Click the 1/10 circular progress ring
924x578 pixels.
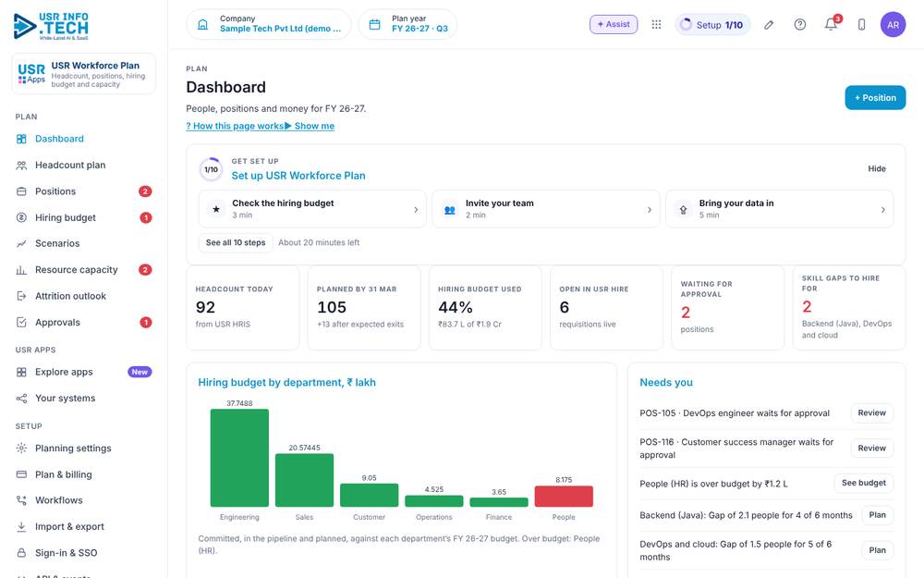click(x=211, y=169)
